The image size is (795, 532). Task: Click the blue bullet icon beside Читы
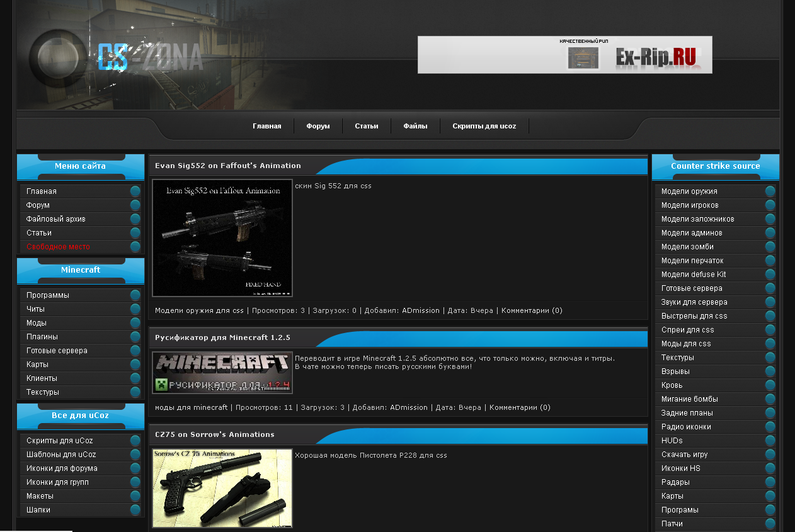[135, 309]
